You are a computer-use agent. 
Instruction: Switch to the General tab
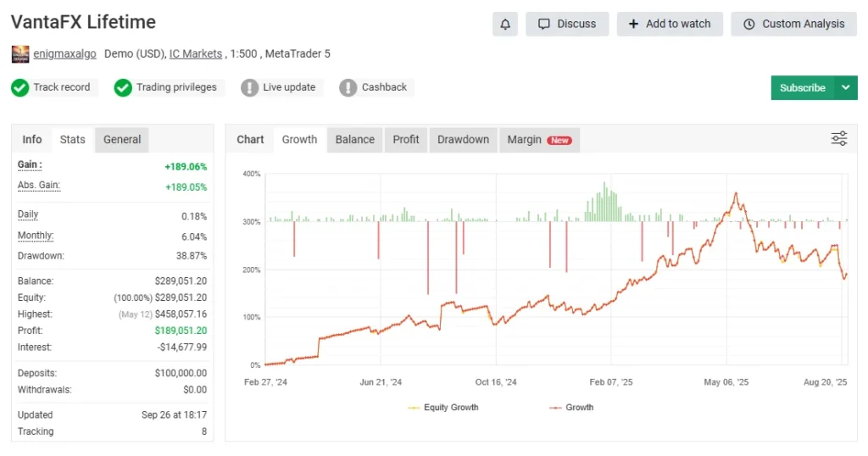[x=122, y=140]
